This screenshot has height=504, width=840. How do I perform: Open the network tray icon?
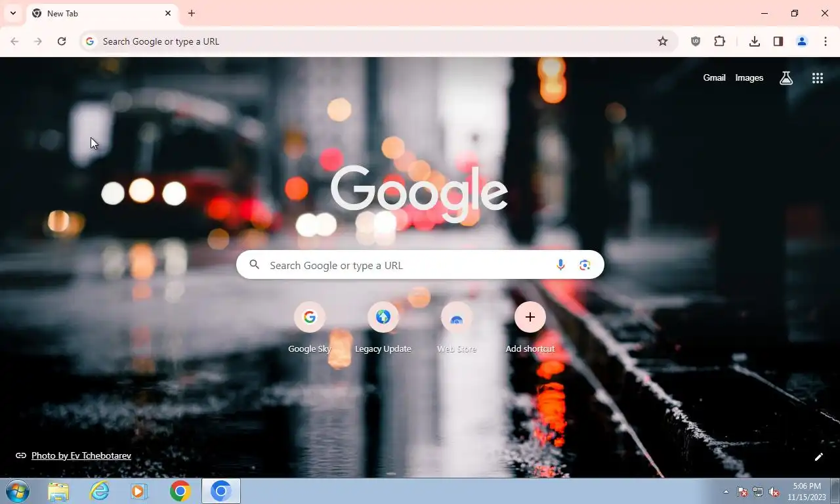click(x=758, y=492)
